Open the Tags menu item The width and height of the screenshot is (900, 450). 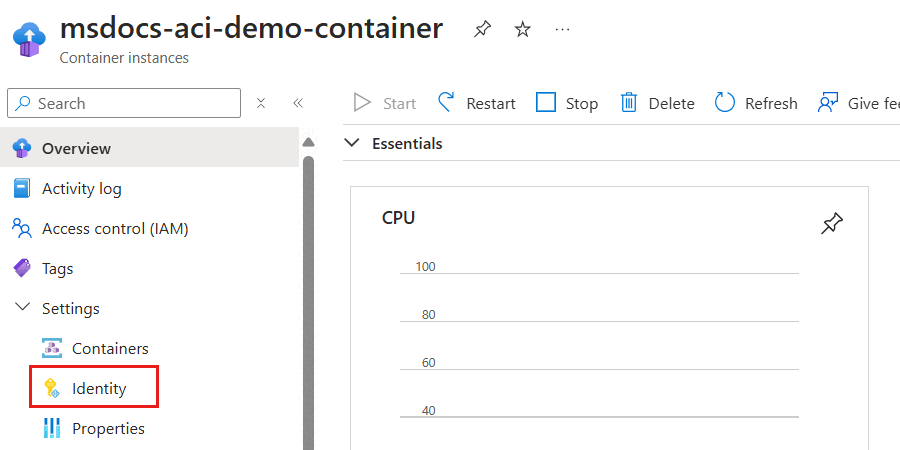pos(57,268)
